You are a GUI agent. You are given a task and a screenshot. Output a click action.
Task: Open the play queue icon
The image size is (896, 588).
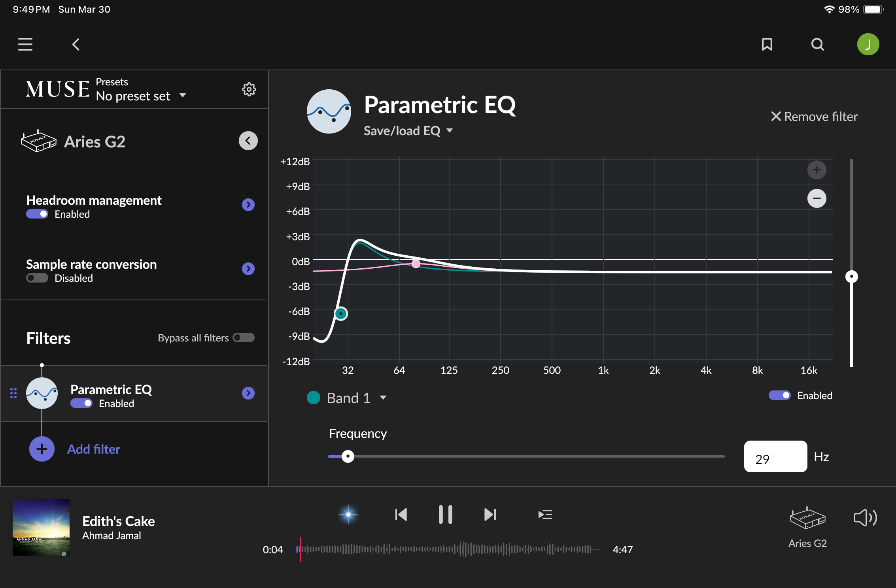point(545,514)
